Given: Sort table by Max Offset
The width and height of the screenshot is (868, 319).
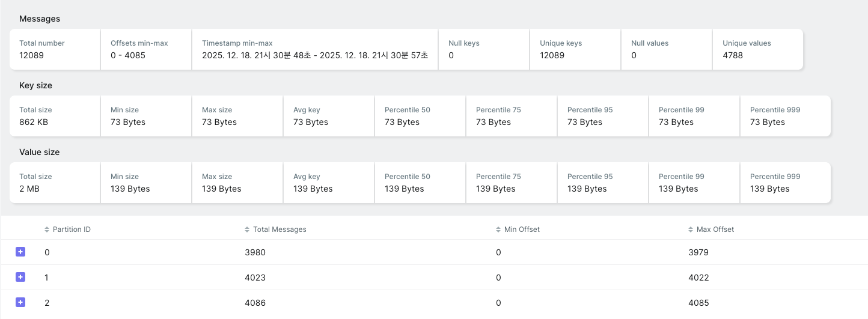Looking at the screenshot, I should point(711,229).
